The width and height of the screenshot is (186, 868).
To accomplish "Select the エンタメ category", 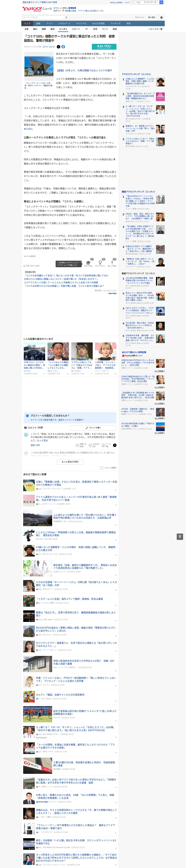I will click(63, 29).
